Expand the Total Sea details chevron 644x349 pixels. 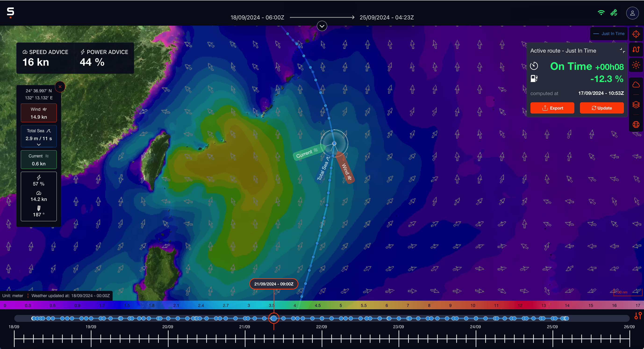[39, 145]
